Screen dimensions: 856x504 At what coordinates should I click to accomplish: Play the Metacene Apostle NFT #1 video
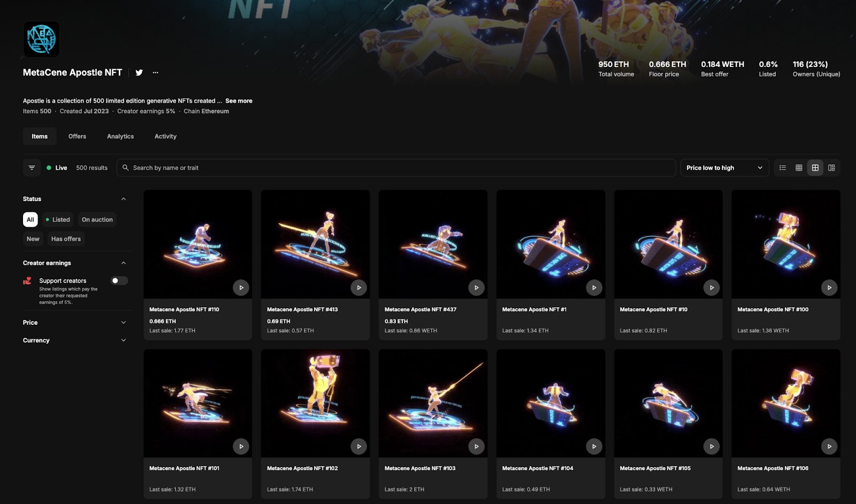pos(594,288)
